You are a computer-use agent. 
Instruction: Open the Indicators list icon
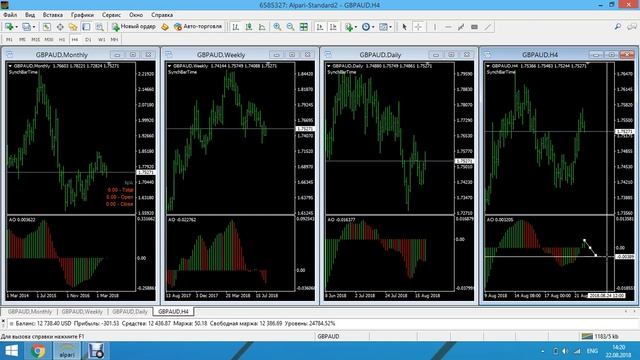349,27
